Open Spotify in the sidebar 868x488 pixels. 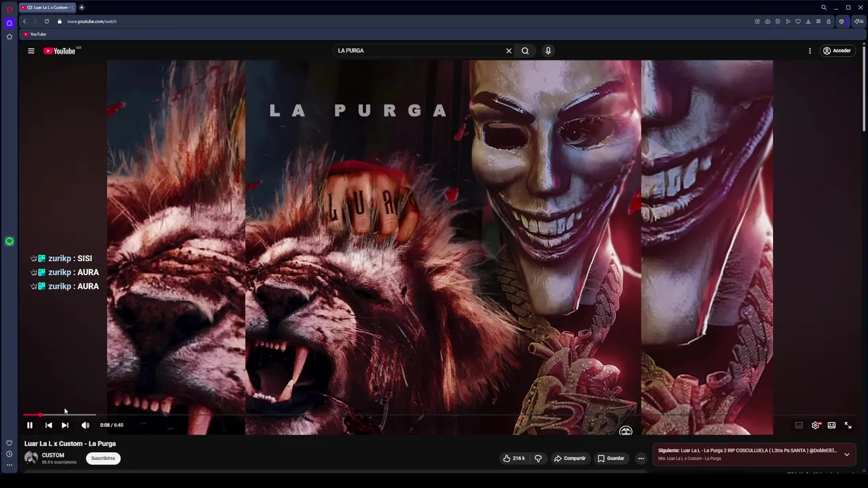pyautogui.click(x=9, y=241)
